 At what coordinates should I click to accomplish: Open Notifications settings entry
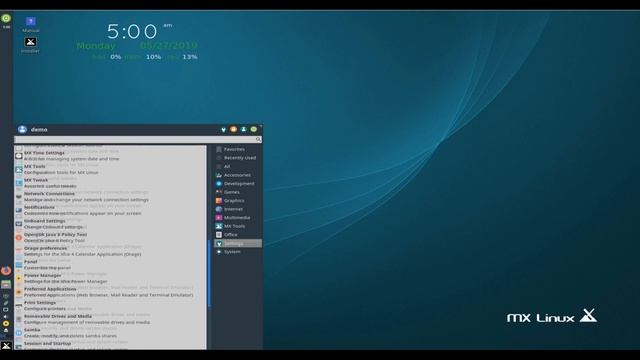pos(110,210)
